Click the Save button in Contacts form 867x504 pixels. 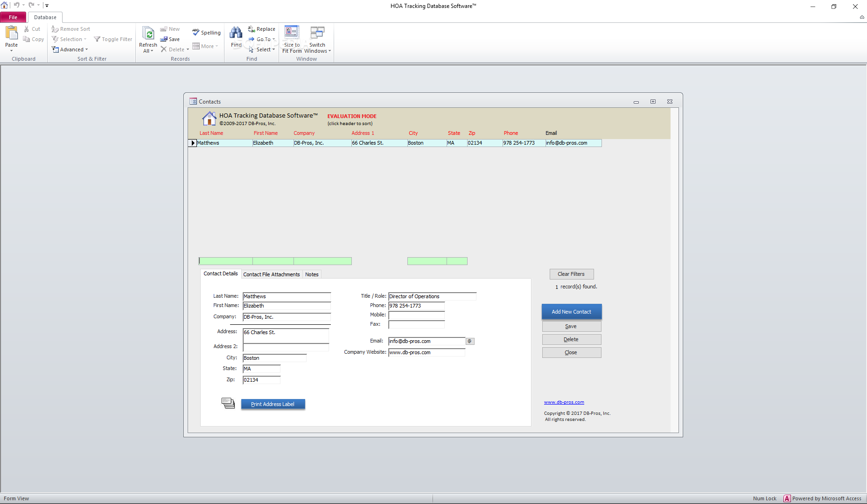point(572,326)
